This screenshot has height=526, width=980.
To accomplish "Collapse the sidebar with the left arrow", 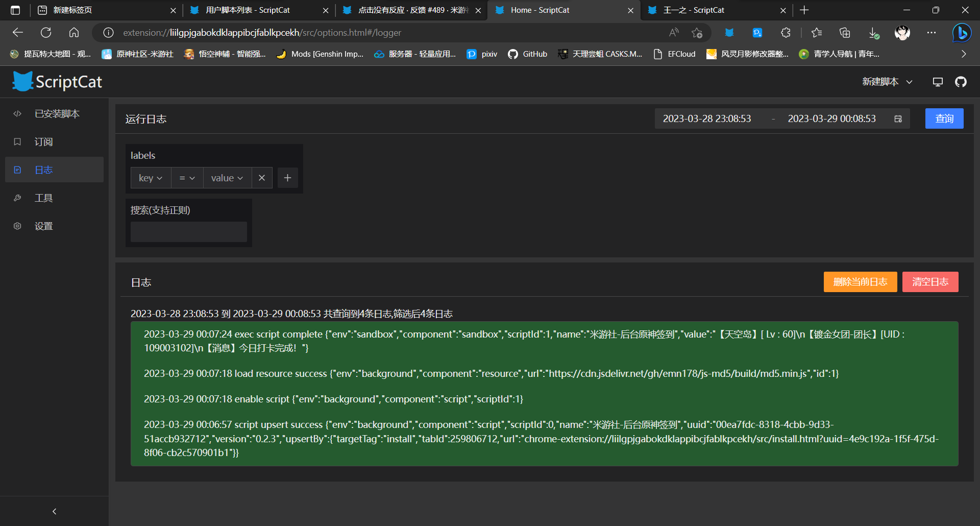I will [54, 511].
